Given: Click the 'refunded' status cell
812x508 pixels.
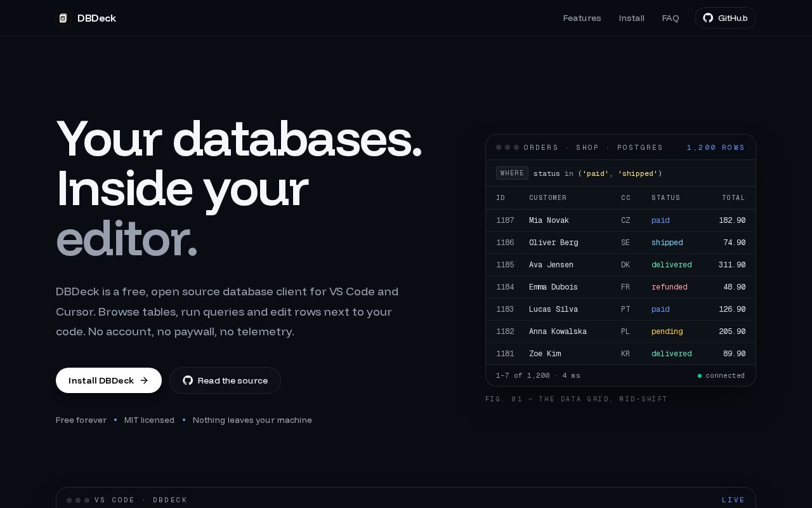Looking at the screenshot, I should point(669,287).
